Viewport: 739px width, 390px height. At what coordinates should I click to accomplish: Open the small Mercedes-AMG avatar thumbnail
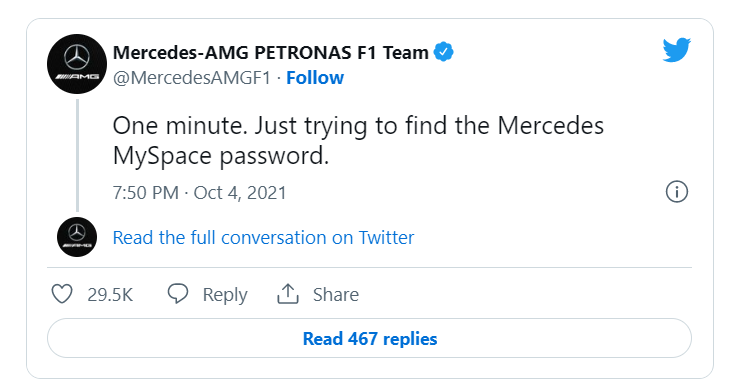click(x=77, y=237)
